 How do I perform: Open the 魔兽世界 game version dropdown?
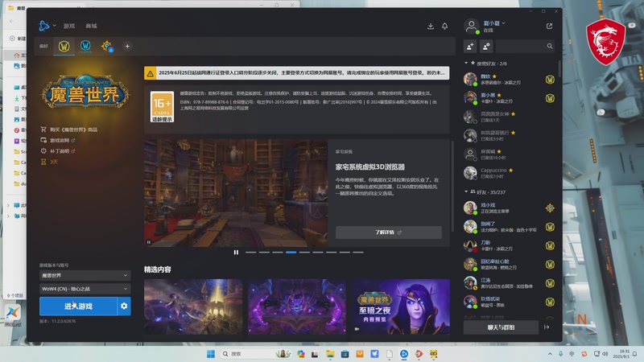[85, 275]
